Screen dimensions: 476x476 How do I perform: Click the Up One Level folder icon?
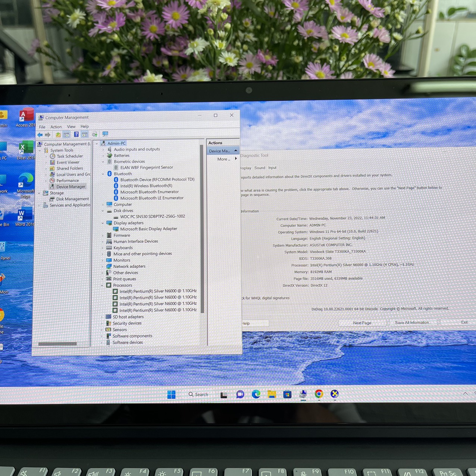pyautogui.click(x=58, y=135)
